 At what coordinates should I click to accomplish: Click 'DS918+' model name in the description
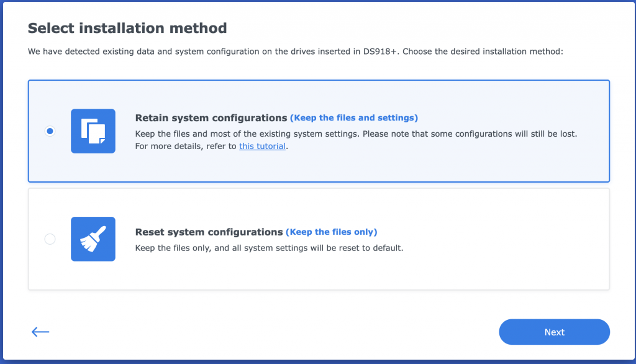pyautogui.click(x=382, y=52)
